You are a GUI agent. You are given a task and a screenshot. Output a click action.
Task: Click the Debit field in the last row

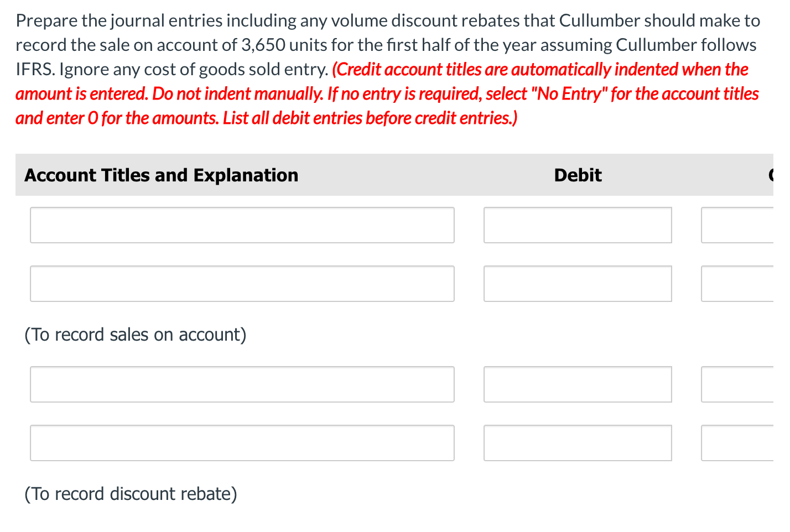(x=577, y=443)
